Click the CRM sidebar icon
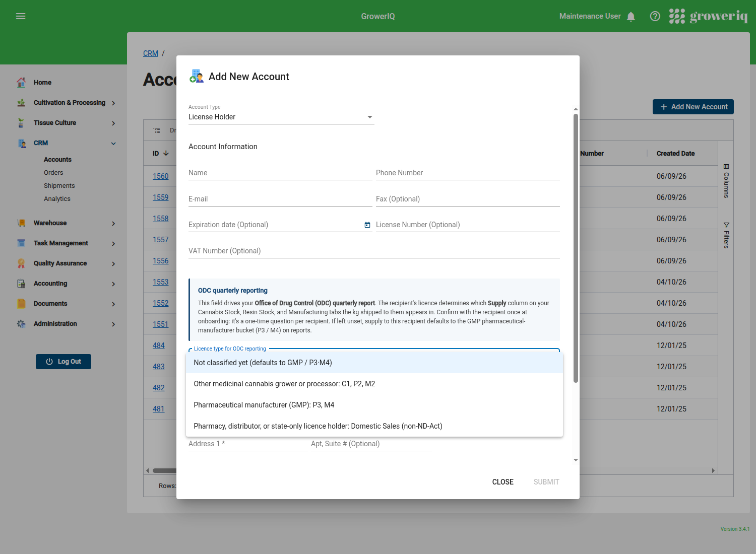Image resolution: width=756 pixels, height=554 pixels. point(22,143)
